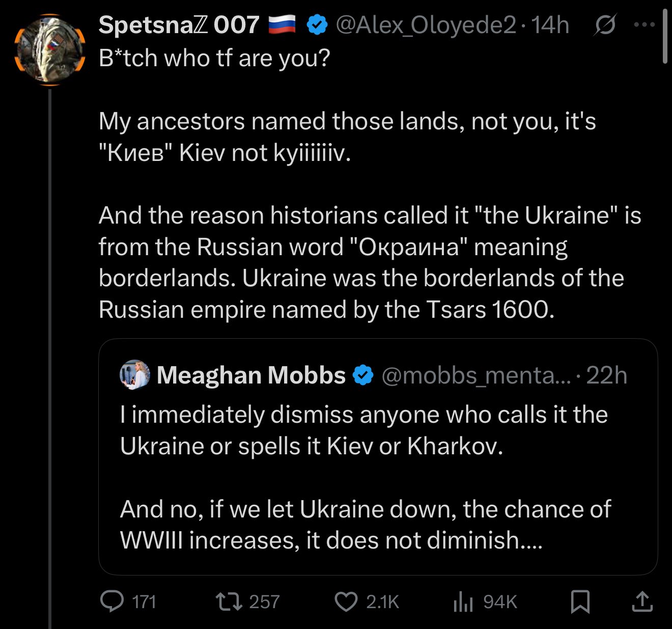Click the blue verified badge beside SpetsnaZ 007

tap(317, 25)
